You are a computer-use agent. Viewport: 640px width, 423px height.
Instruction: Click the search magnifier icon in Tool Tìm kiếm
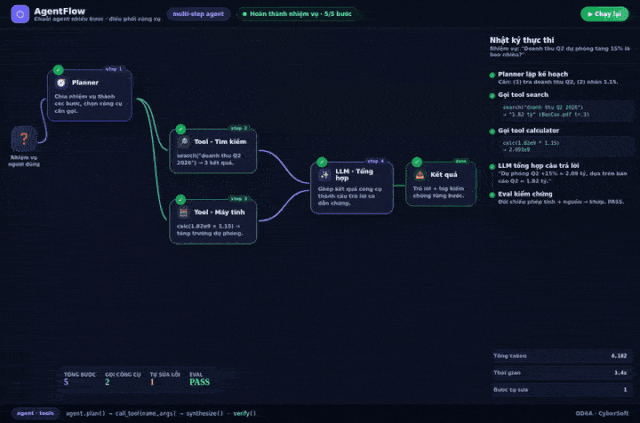click(x=183, y=142)
